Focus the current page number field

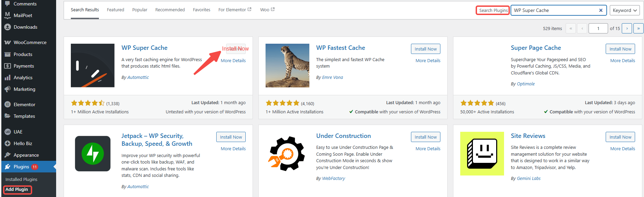(598, 28)
